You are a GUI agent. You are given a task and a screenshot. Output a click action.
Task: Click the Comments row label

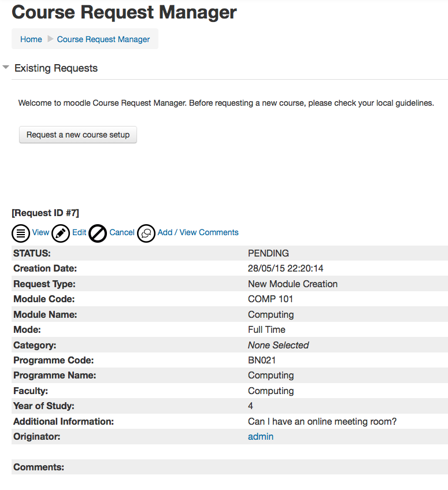point(39,467)
